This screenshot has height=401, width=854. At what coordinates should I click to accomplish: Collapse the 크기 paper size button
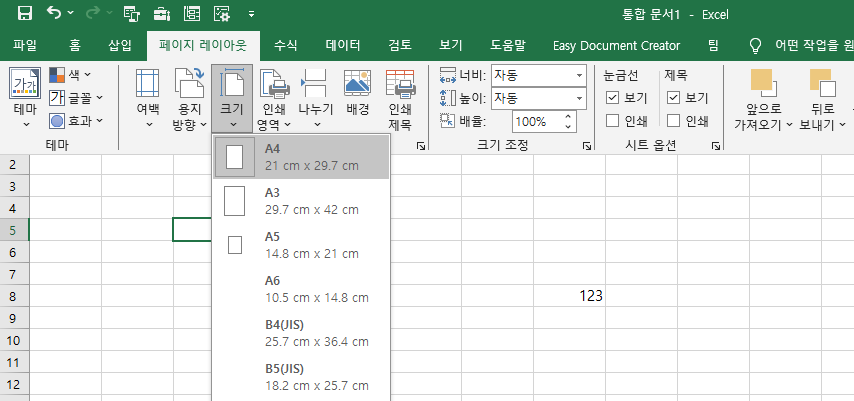(x=232, y=99)
